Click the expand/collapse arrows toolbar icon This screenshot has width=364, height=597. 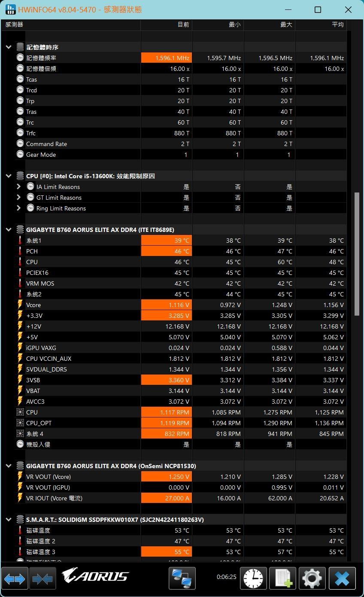pos(15,579)
